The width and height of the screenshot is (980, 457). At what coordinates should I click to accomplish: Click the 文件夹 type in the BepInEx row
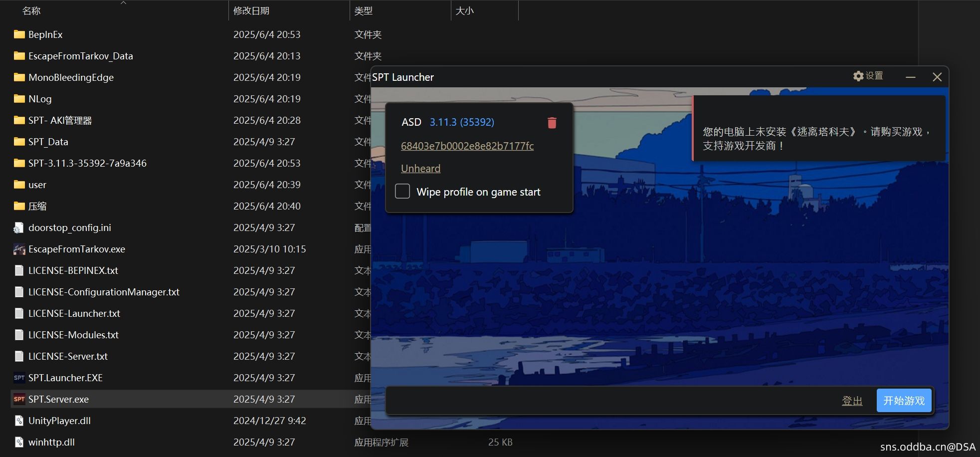point(368,34)
